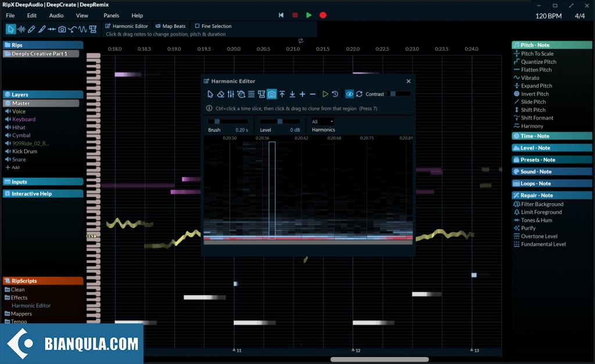Click the history revert icon in Harmonic Editor
595x364 pixels.
coord(335,94)
